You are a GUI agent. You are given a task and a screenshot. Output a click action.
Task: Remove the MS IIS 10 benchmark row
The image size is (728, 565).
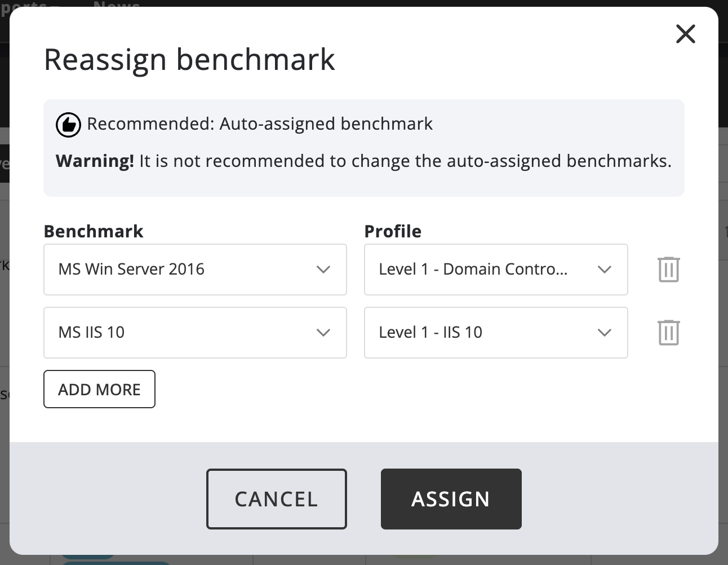coord(668,333)
